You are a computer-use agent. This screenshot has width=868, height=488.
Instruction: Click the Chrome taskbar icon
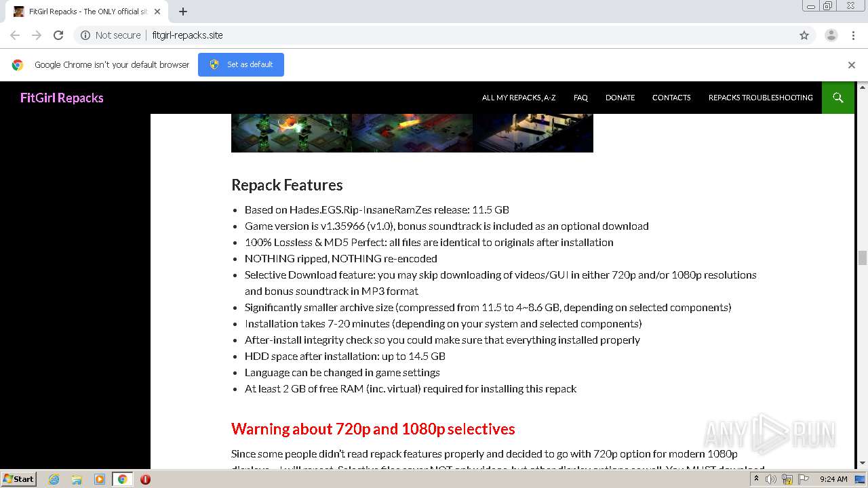click(x=122, y=479)
